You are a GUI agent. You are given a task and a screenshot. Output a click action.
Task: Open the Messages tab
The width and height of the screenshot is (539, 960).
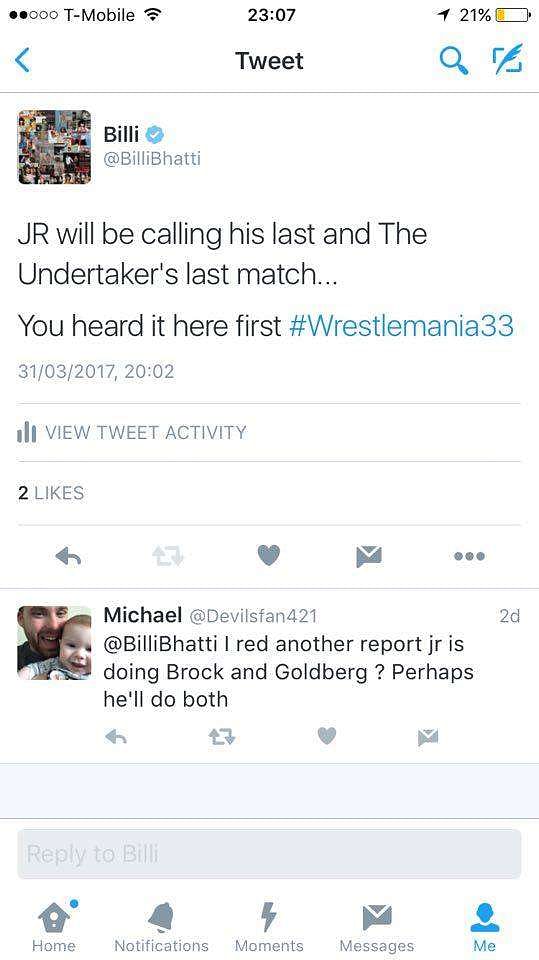point(377,926)
